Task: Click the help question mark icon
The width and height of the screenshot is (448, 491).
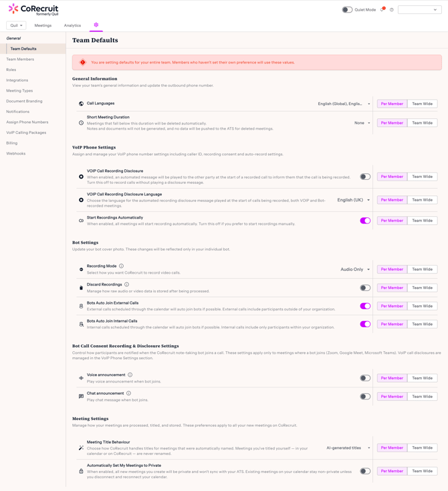Action: point(392,10)
